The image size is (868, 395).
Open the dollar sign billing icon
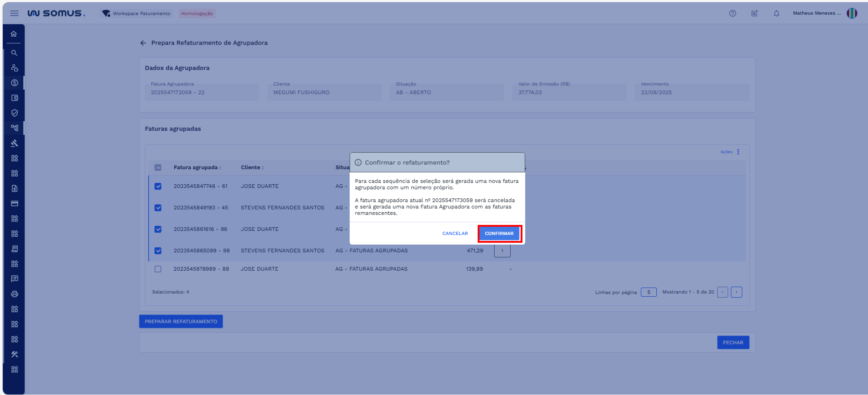point(14,83)
